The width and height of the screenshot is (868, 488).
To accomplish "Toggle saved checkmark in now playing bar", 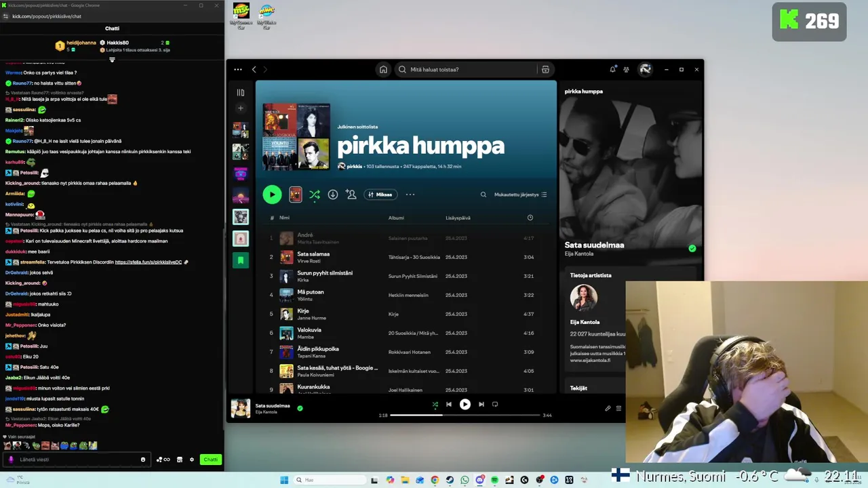I will pos(300,408).
